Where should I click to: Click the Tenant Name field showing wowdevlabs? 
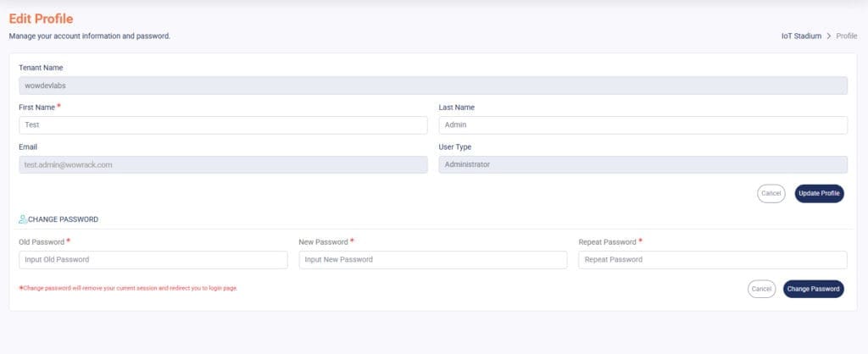click(x=432, y=86)
